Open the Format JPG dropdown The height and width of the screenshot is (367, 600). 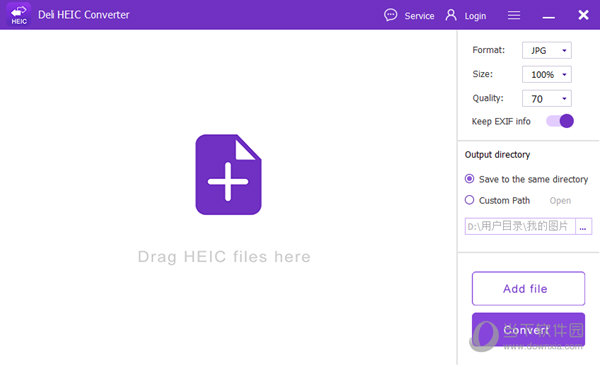click(x=546, y=50)
